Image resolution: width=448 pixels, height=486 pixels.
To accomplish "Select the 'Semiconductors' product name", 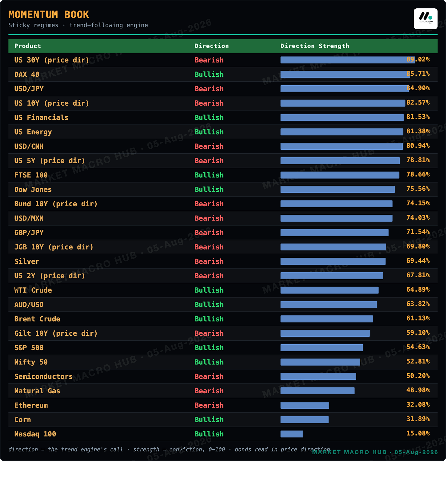I will [43, 377].
